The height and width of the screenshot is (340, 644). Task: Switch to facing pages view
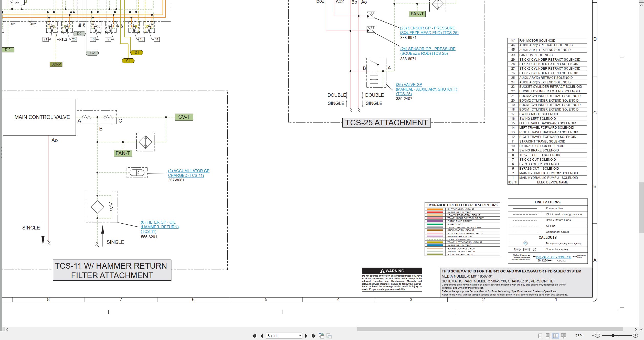point(555,336)
